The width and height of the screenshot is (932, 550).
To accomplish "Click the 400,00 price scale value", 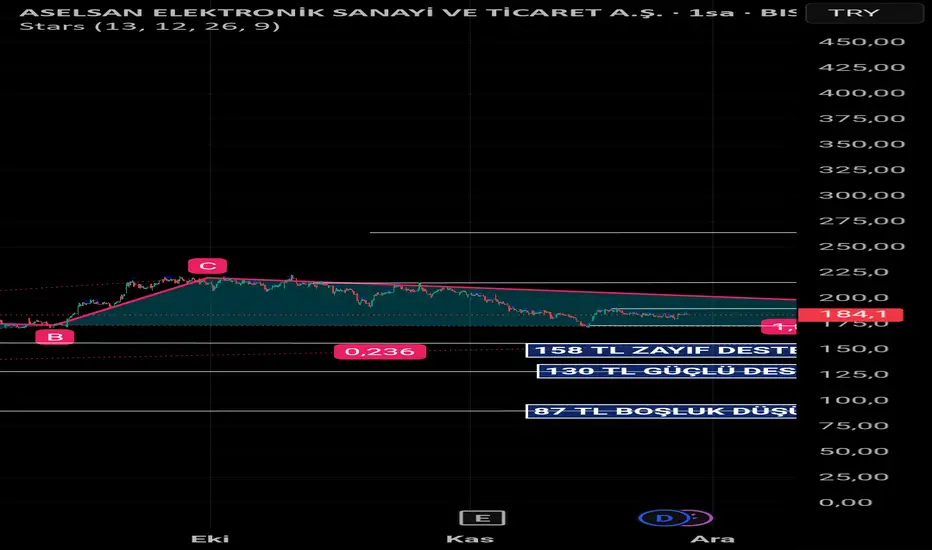I will [x=862, y=93].
